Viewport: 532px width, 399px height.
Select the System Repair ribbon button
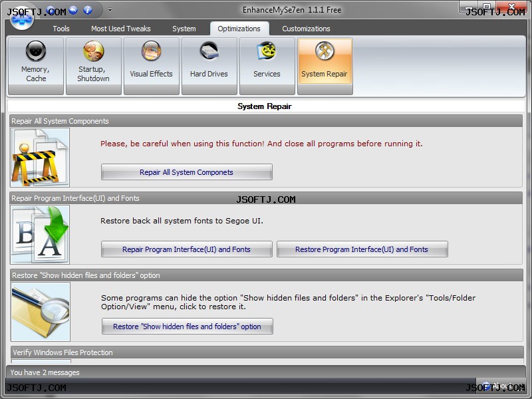pyautogui.click(x=325, y=66)
